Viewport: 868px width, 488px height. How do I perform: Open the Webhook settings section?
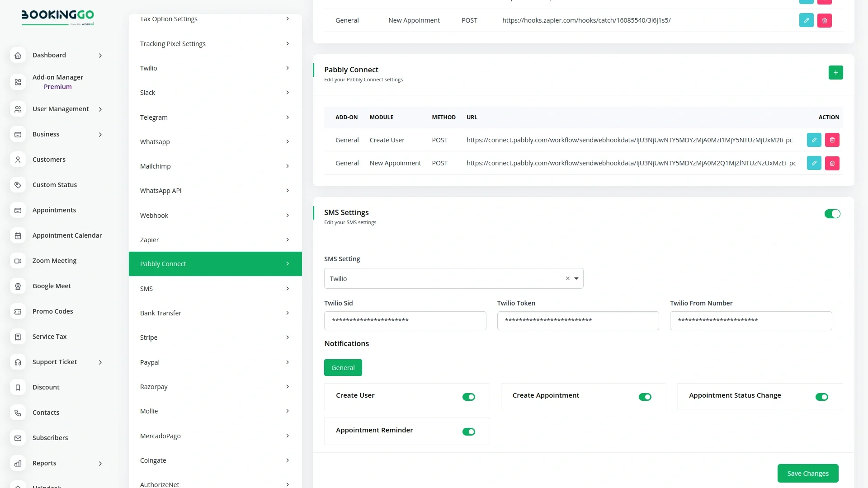(x=215, y=215)
